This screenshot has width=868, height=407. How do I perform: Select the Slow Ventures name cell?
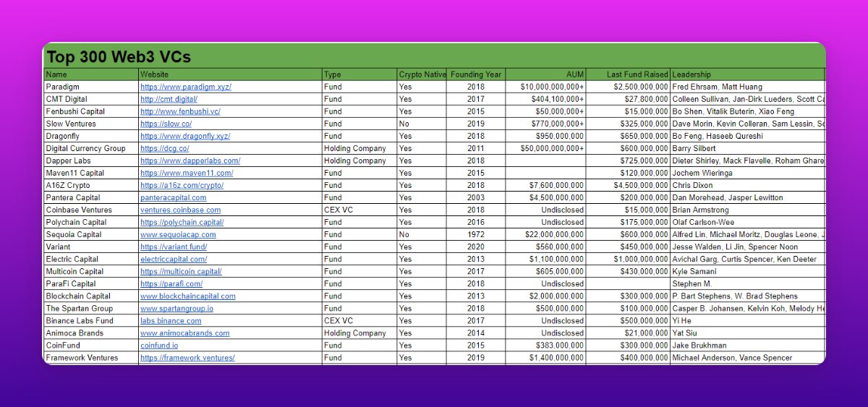click(x=91, y=124)
